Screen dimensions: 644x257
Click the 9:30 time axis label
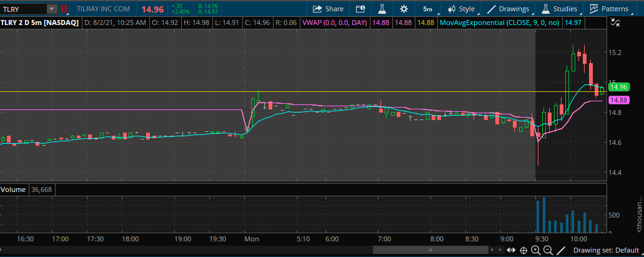click(542, 238)
